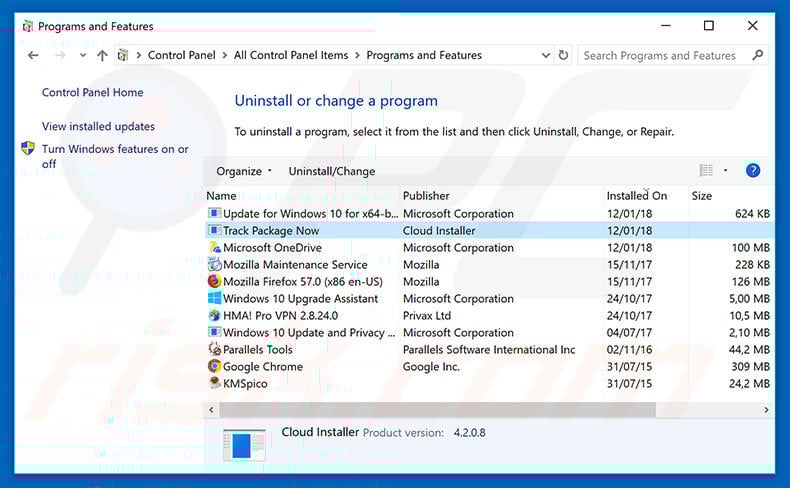Image resolution: width=790 pixels, height=488 pixels.
Task: Click the Privax Ltd publisher cell
Action: (x=427, y=316)
